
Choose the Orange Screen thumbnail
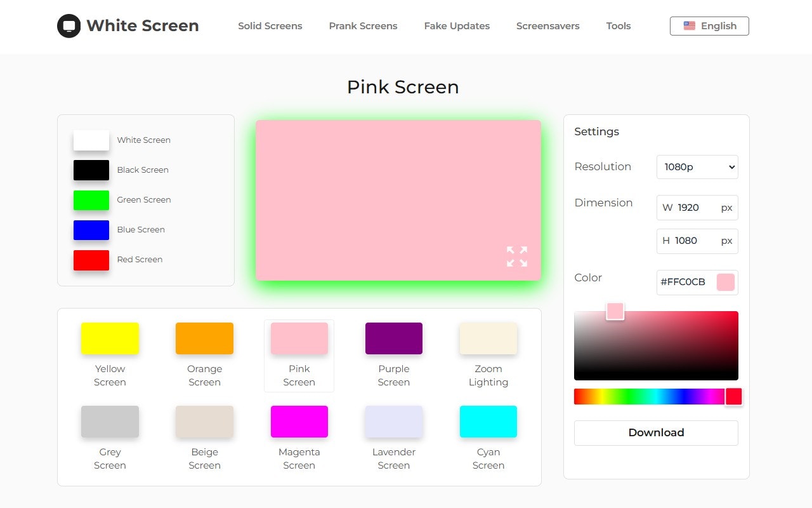(x=204, y=338)
